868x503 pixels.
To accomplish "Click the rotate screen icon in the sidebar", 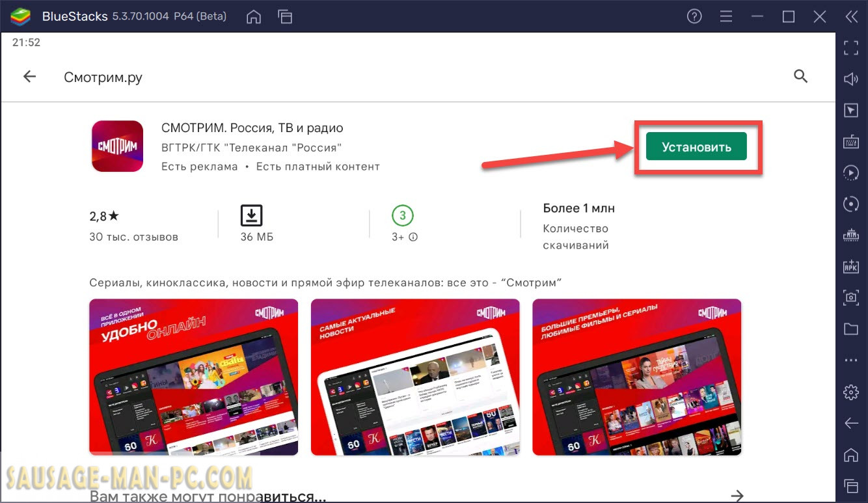I will point(851,204).
